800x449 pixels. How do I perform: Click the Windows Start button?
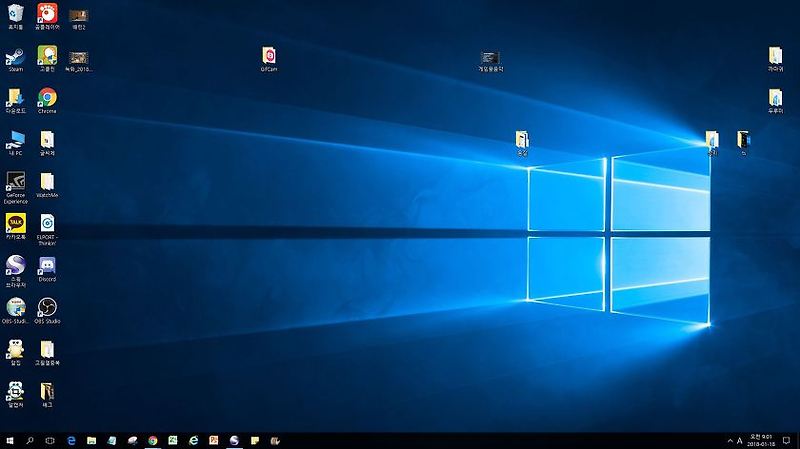pyautogui.click(x=9, y=440)
